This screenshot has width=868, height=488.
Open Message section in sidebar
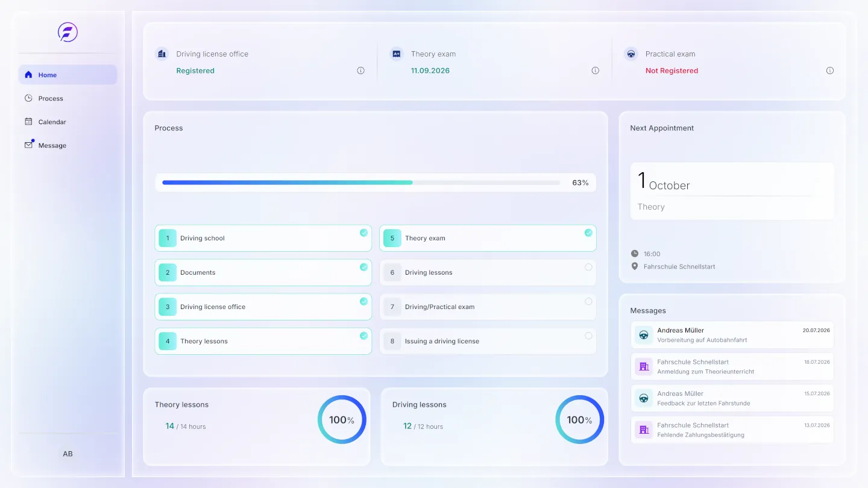(68, 145)
